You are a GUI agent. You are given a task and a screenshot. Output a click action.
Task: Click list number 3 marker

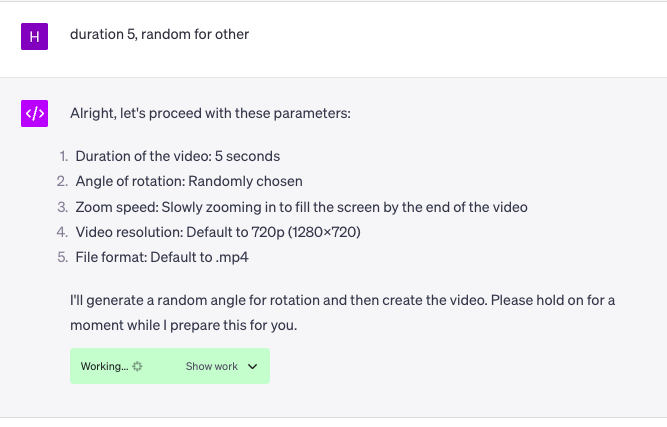(x=63, y=207)
